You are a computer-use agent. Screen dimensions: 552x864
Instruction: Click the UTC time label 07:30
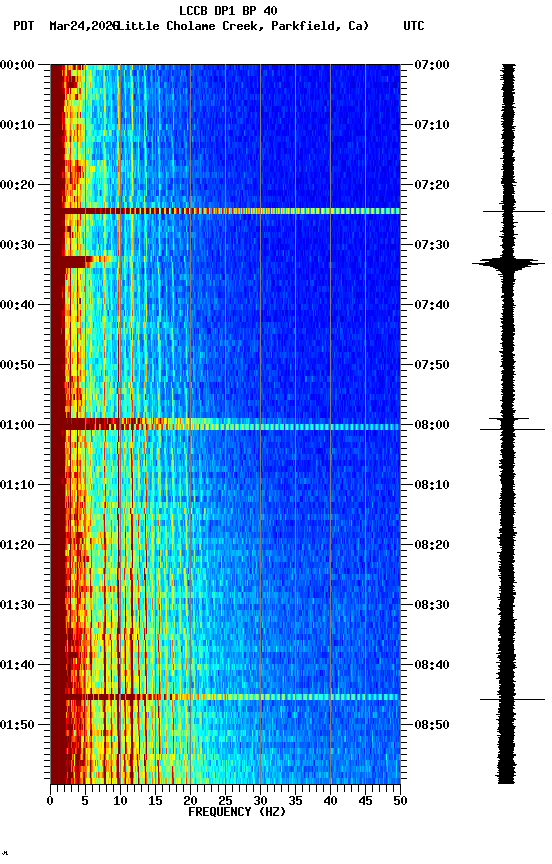(432, 245)
